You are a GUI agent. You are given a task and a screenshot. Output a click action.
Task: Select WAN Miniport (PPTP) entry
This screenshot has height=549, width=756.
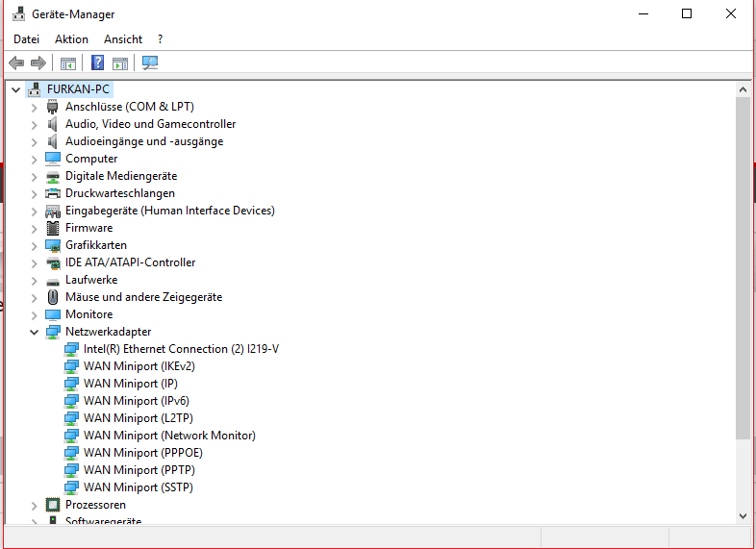point(139,470)
